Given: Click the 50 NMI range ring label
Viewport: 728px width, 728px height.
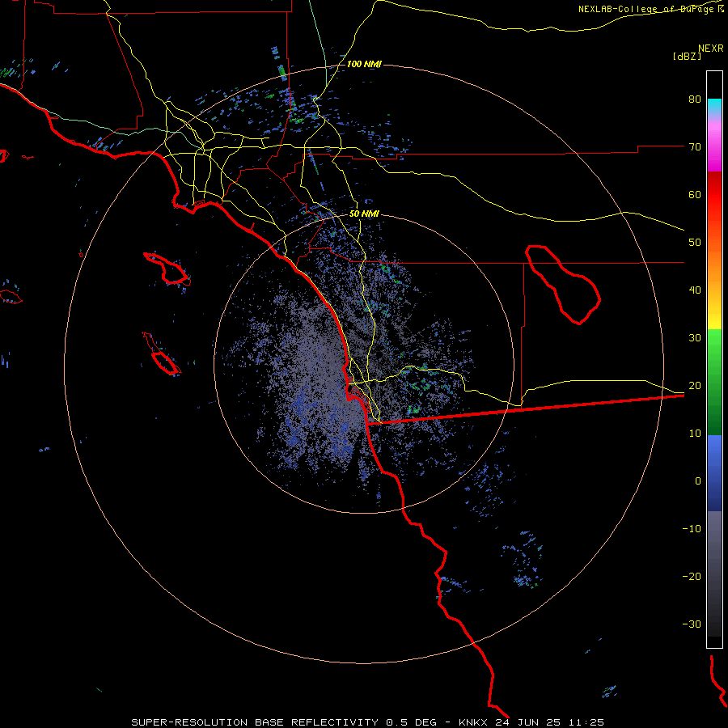Looking at the screenshot, I should coord(364,214).
